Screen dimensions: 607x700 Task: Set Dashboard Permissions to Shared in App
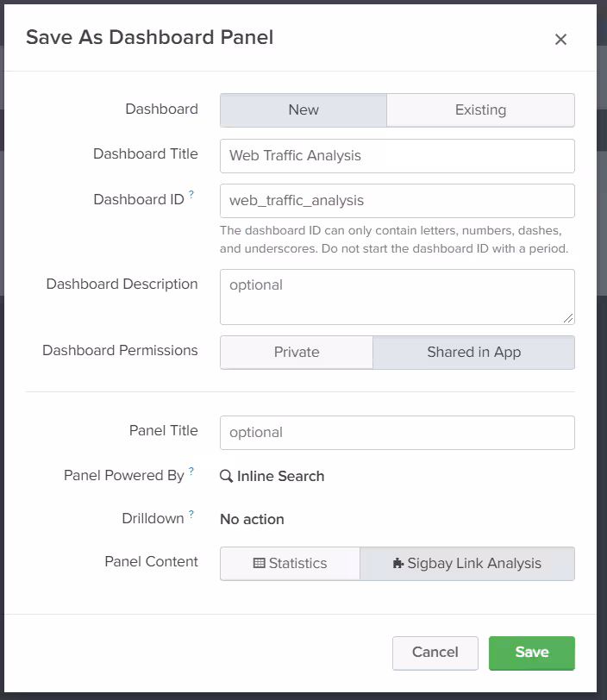pos(473,353)
